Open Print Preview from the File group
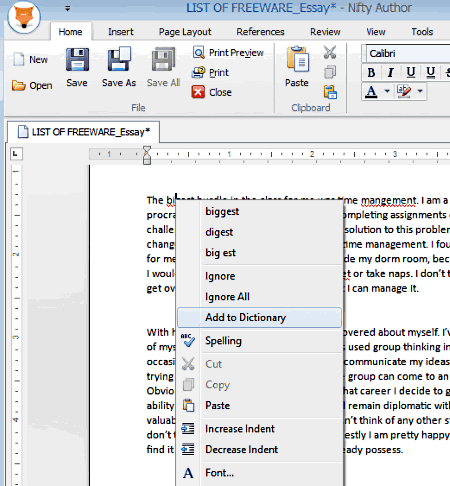Viewport: 450px width, 486px height. pos(228,53)
